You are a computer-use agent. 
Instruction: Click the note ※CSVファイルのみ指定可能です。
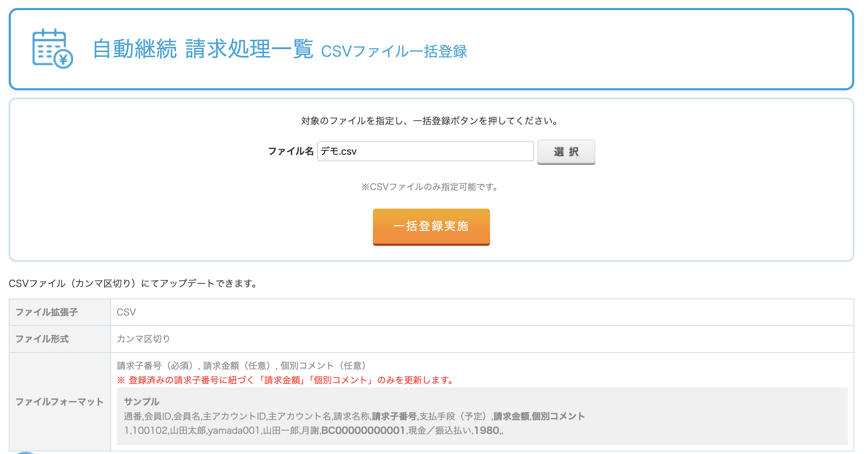(430, 187)
